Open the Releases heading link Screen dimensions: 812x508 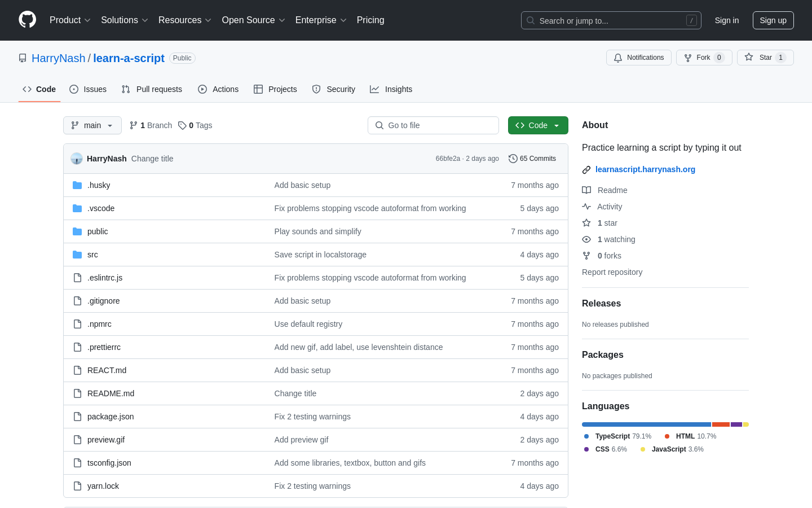(x=601, y=303)
